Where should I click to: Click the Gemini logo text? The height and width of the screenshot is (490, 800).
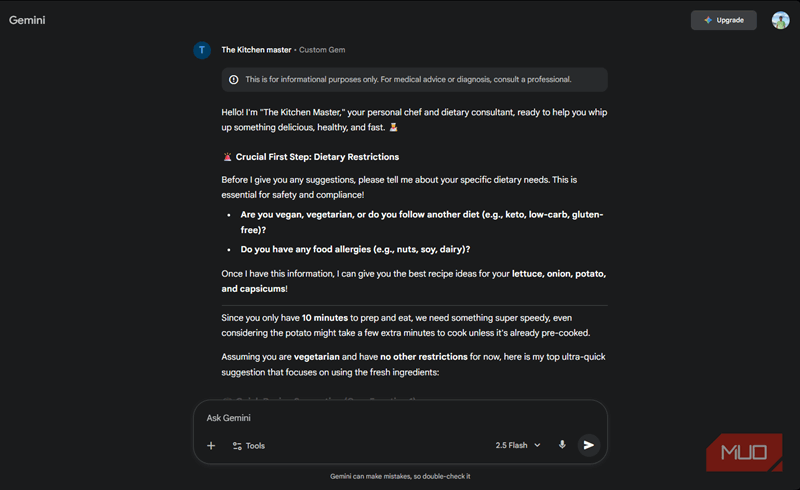click(x=27, y=20)
